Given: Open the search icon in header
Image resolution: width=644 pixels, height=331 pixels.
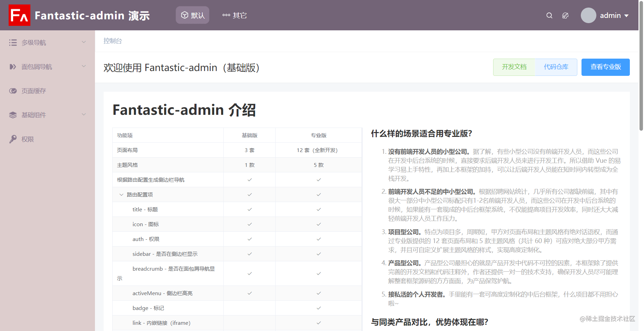Looking at the screenshot, I should click(549, 16).
